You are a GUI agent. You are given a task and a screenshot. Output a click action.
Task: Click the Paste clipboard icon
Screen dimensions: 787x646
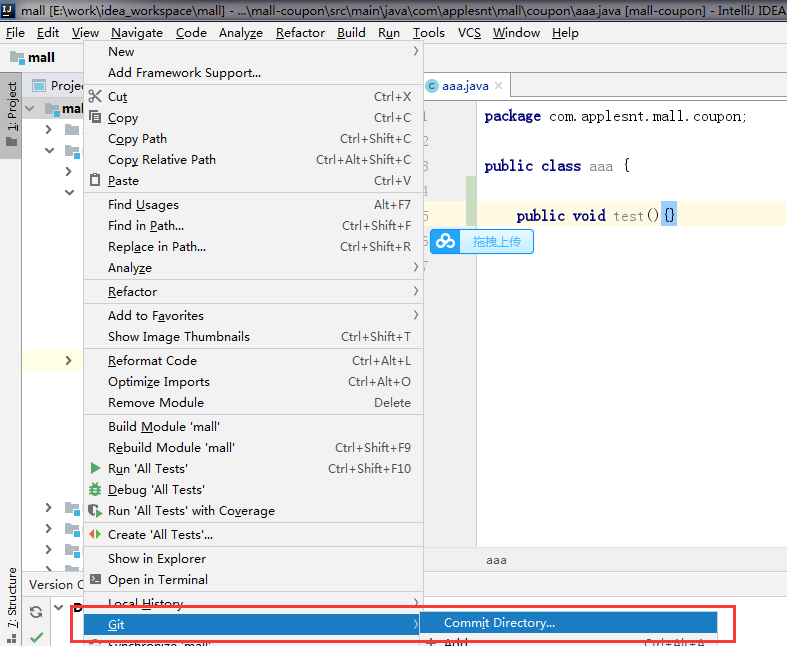click(95, 180)
